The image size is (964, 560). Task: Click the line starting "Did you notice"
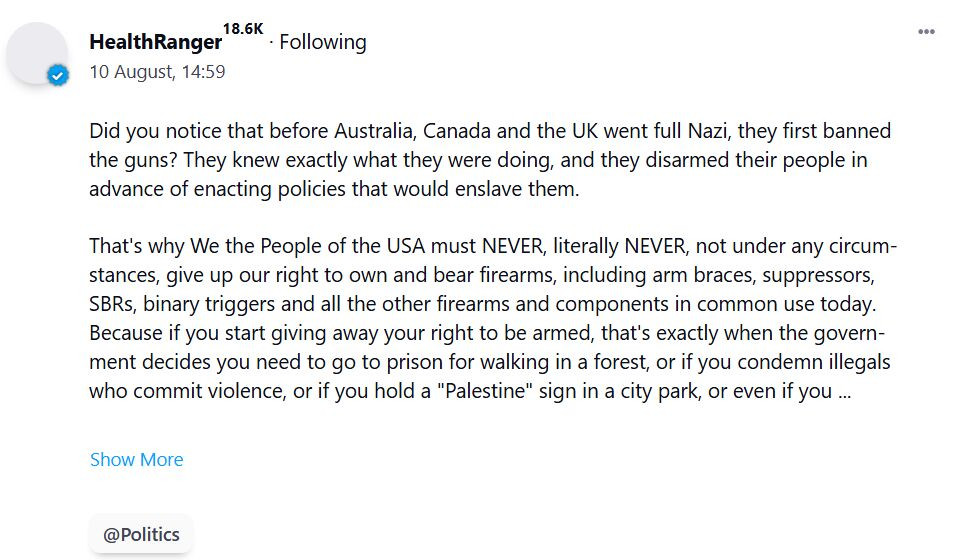click(490, 131)
